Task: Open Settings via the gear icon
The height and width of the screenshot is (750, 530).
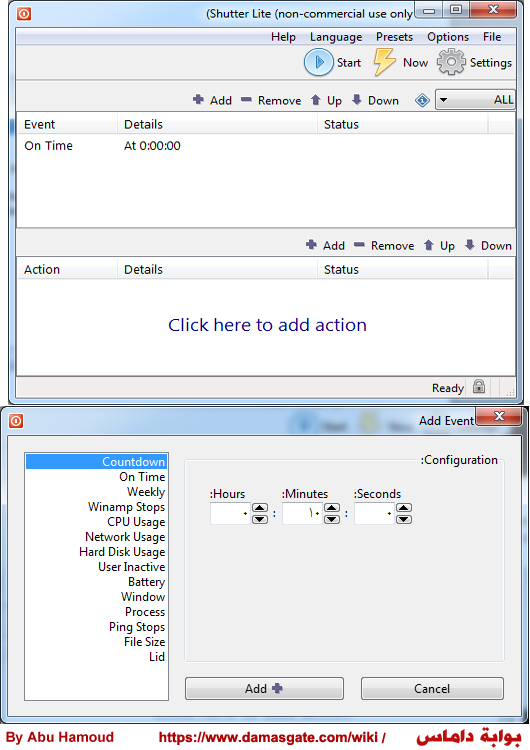Action: 451,62
